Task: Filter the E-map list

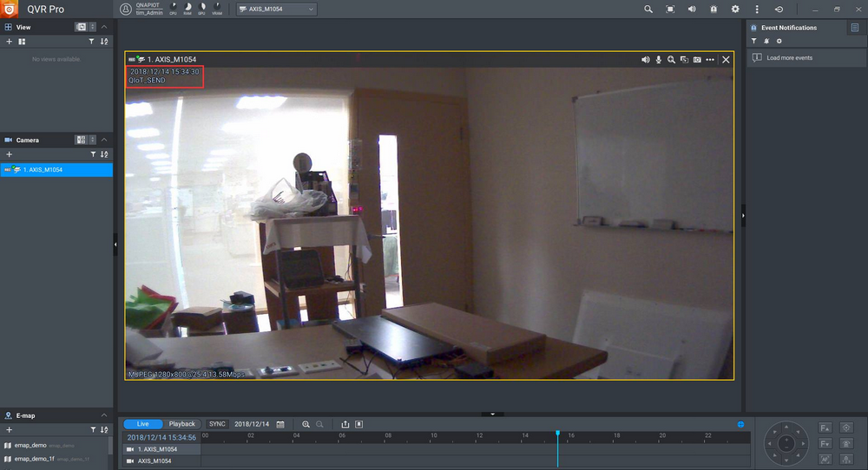Action: coord(93,429)
